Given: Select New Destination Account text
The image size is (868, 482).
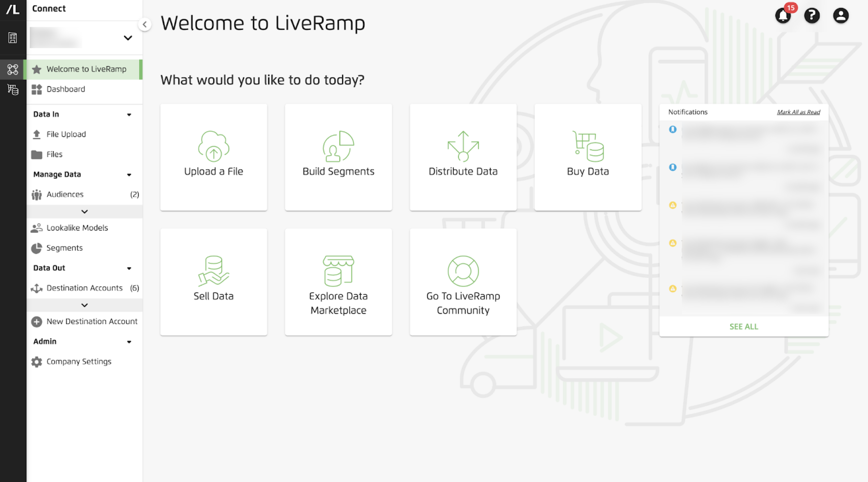Looking at the screenshot, I should point(92,322).
